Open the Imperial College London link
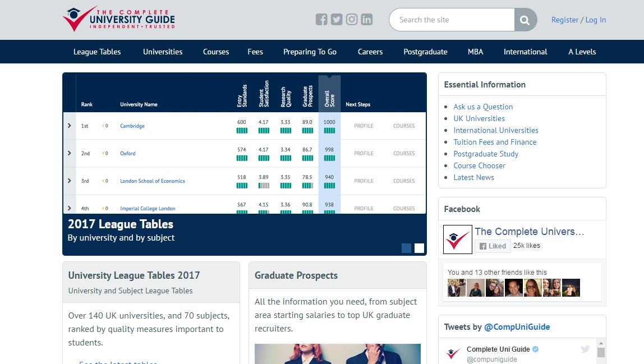This screenshot has height=364, width=644. pyautogui.click(x=148, y=208)
